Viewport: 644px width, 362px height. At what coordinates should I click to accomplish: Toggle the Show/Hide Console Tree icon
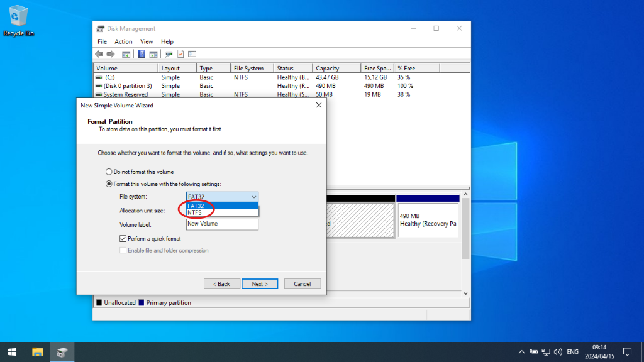126,54
